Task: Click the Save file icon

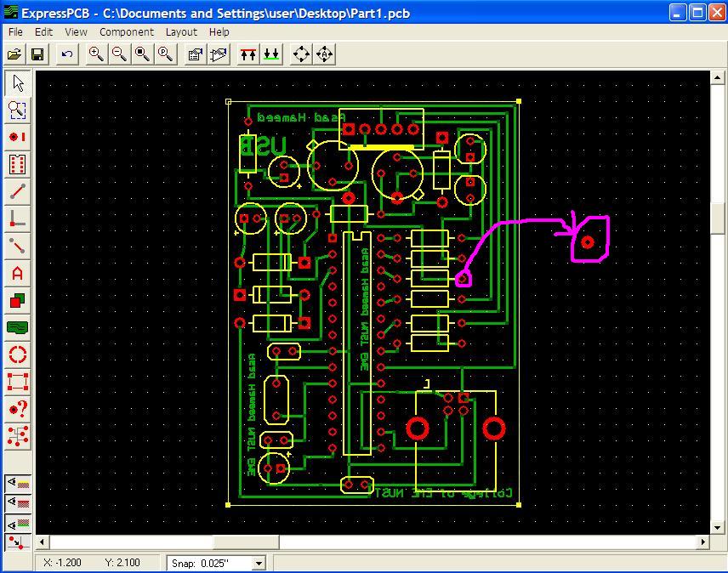Action: tap(37, 54)
